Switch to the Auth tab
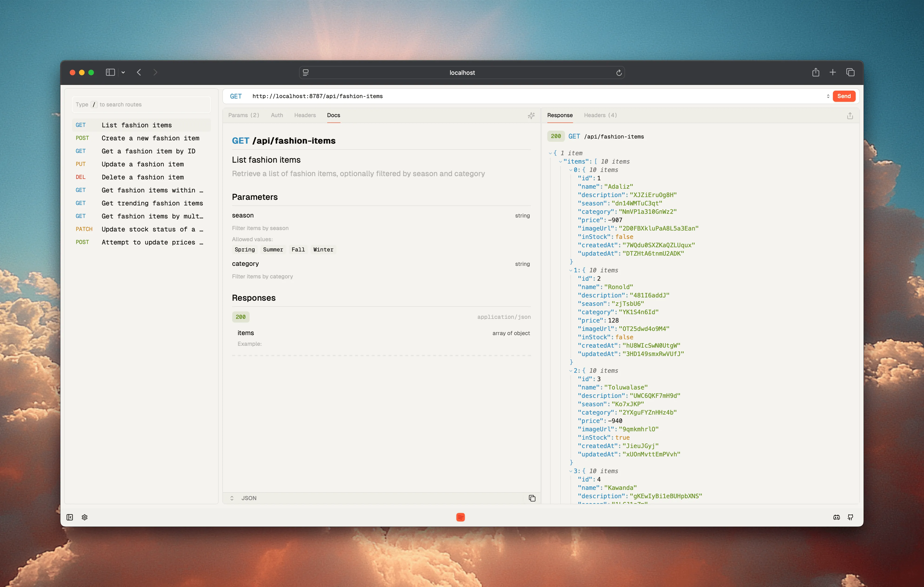 277,115
